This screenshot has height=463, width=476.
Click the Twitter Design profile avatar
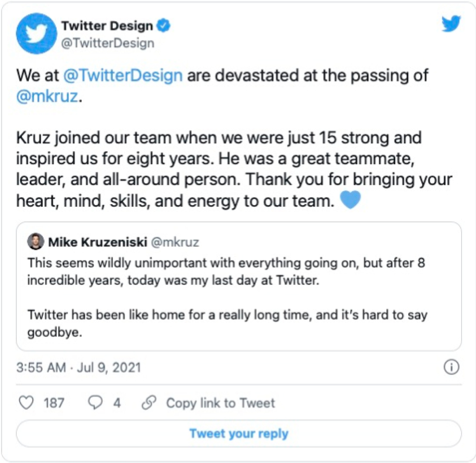point(35,35)
